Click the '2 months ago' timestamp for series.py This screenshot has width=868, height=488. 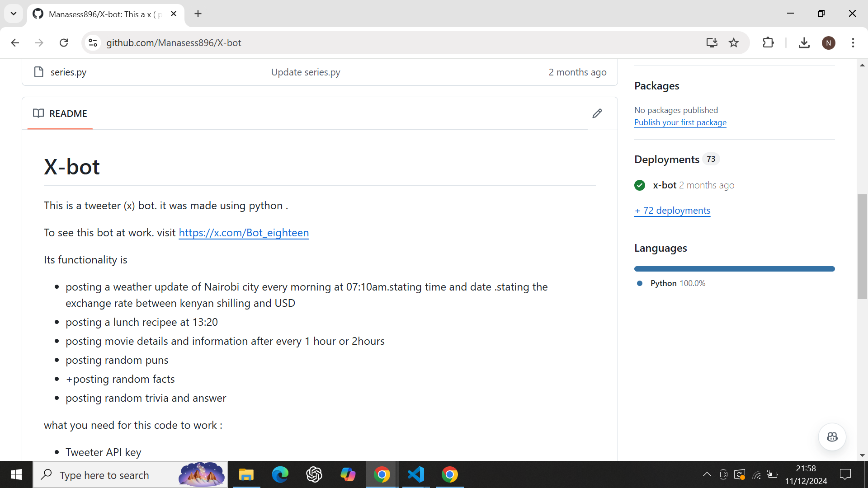point(577,72)
